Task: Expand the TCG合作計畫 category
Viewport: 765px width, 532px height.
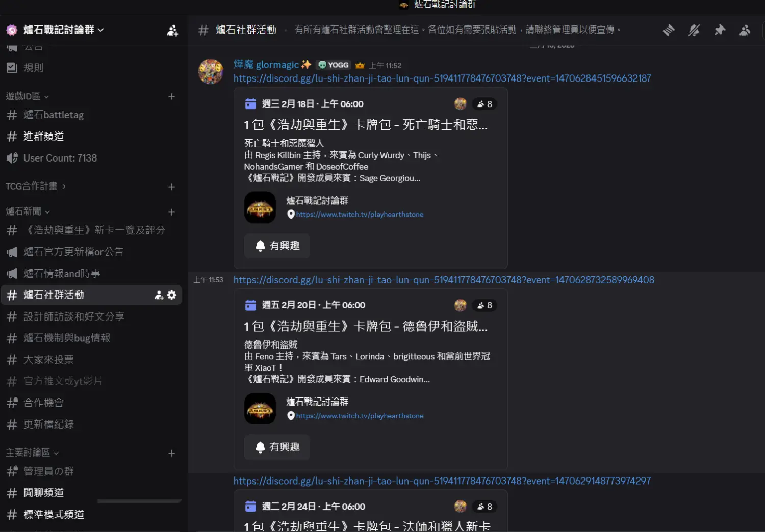Action: pos(36,187)
